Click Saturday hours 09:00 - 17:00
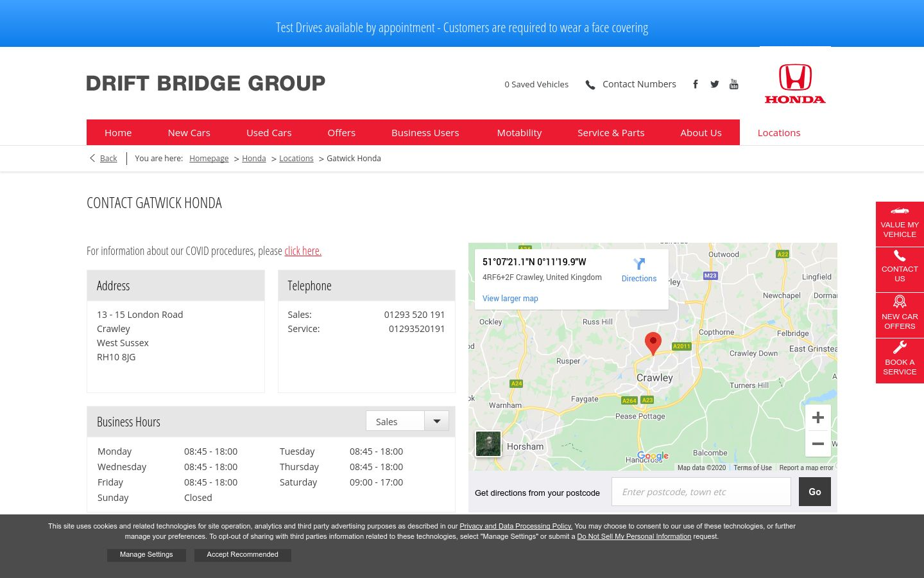This screenshot has height=578, width=924. point(377,482)
